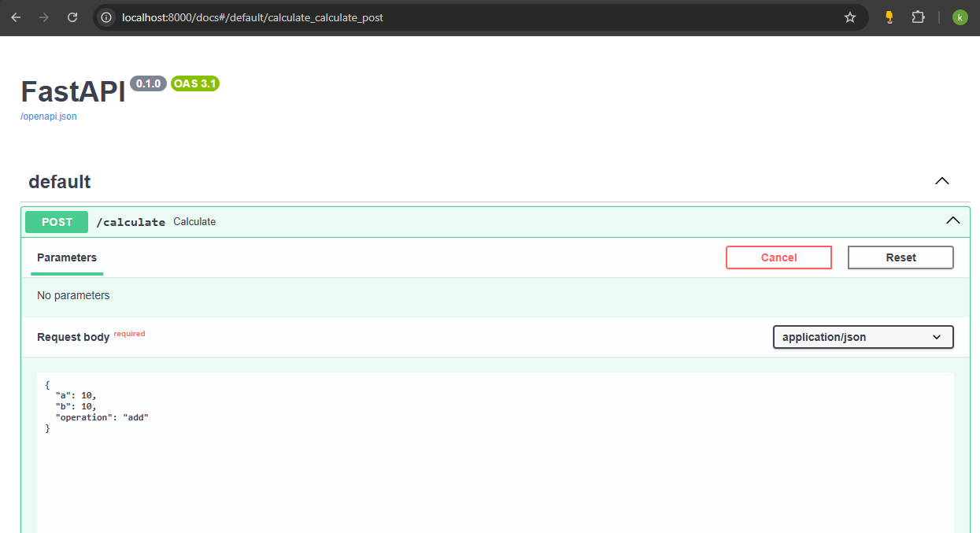Collapse the default section chevron
980x533 pixels.
click(941, 182)
